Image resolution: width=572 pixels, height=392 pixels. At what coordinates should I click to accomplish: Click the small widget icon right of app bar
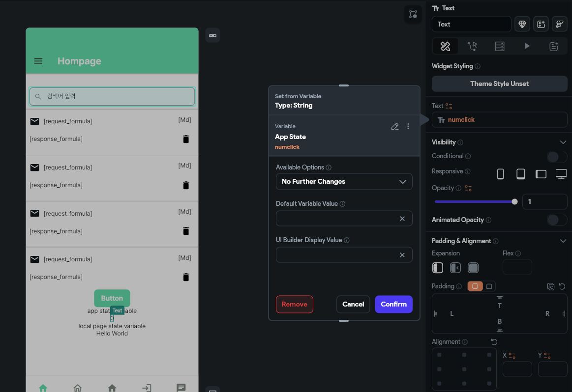(212, 35)
